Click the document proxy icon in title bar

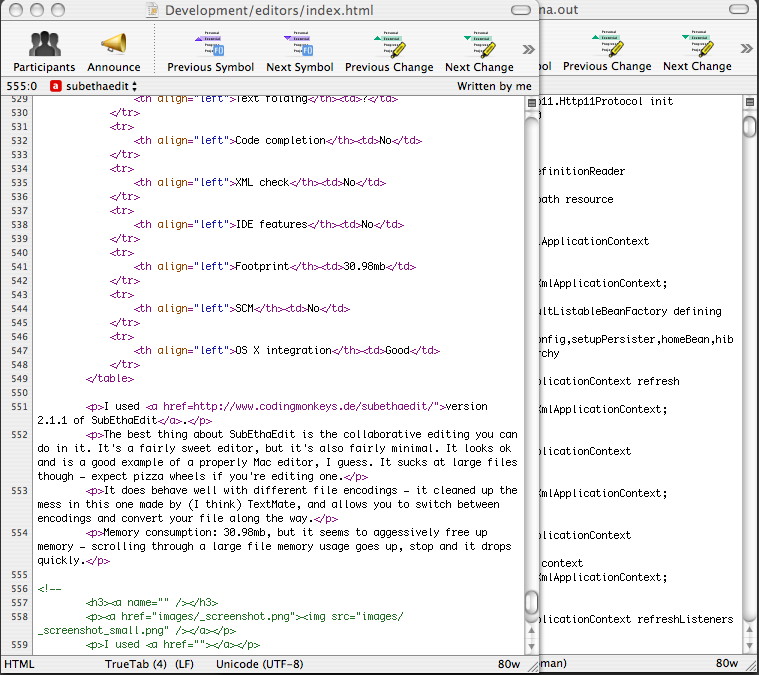click(x=152, y=10)
